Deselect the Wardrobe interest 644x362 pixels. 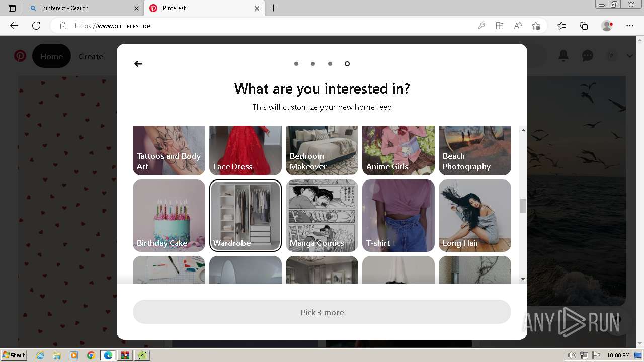246,216
